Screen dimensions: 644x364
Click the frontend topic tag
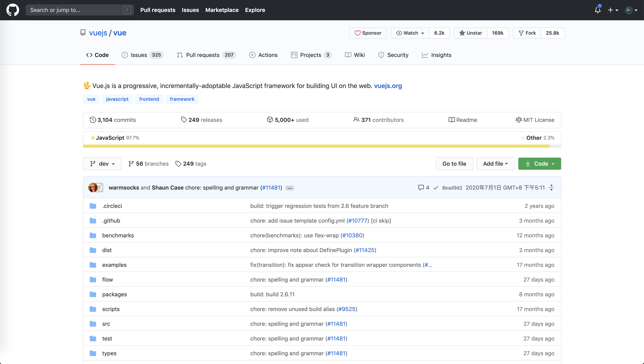click(x=149, y=99)
